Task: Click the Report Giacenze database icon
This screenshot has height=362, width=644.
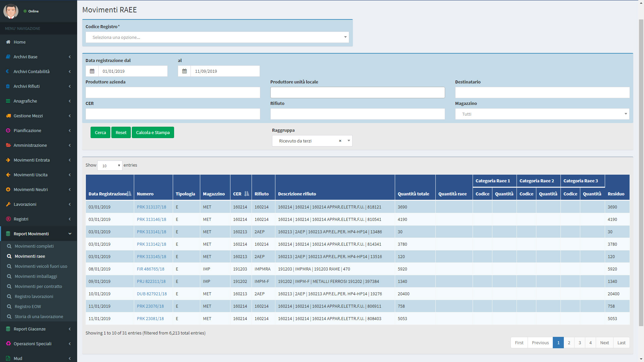Action: coord(8,329)
